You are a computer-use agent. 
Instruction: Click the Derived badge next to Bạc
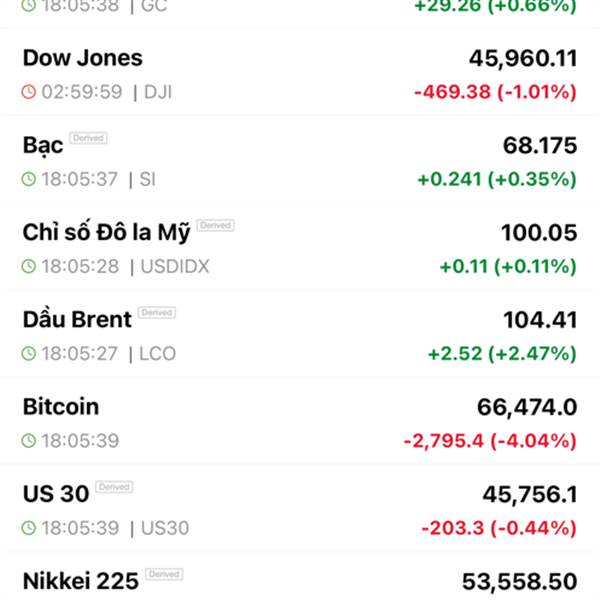(x=89, y=138)
